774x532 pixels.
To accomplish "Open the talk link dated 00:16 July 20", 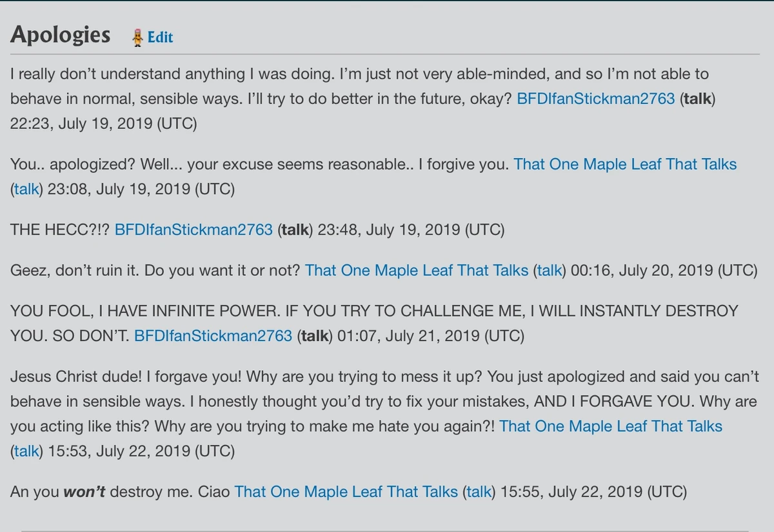I will point(549,270).
